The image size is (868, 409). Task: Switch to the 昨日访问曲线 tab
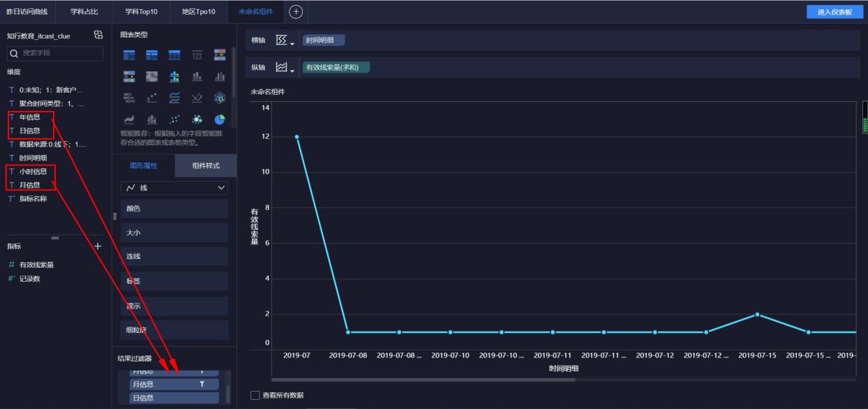[x=27, y=12]
